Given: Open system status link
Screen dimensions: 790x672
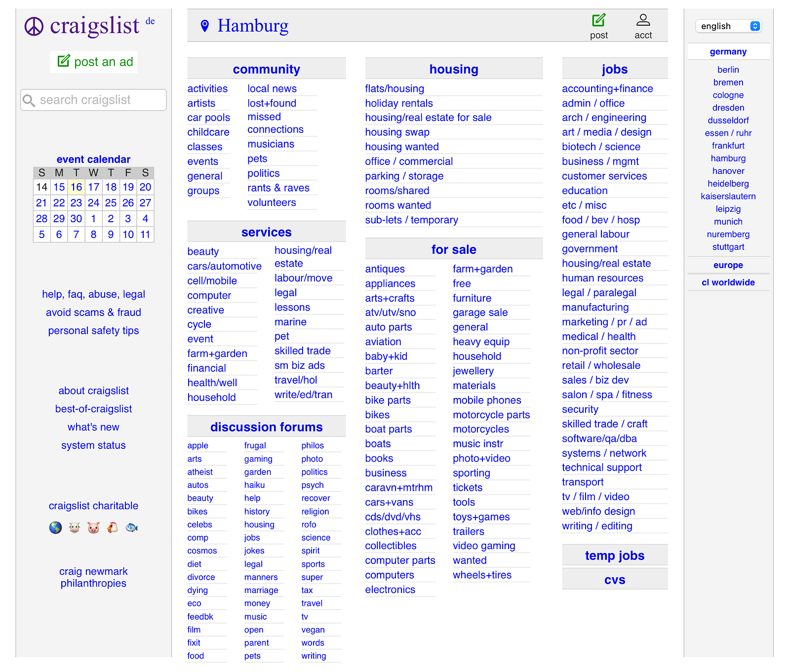Looking at the screenshot, I should coord(93,445).
